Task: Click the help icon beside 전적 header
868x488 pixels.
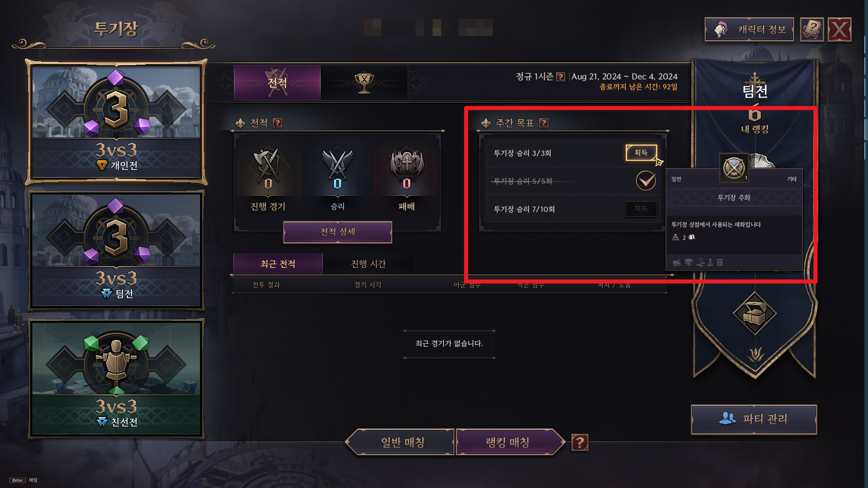Action: (x=278, y=123)
